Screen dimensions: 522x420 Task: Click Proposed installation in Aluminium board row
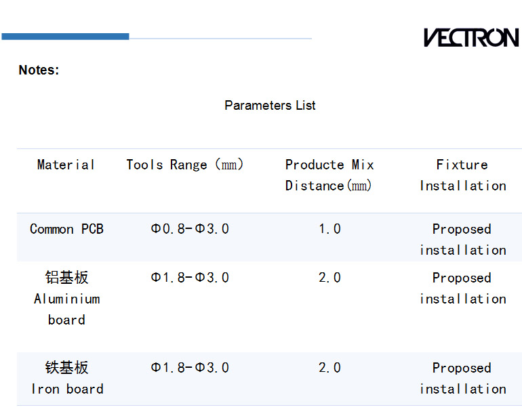[x=462, y=288]
